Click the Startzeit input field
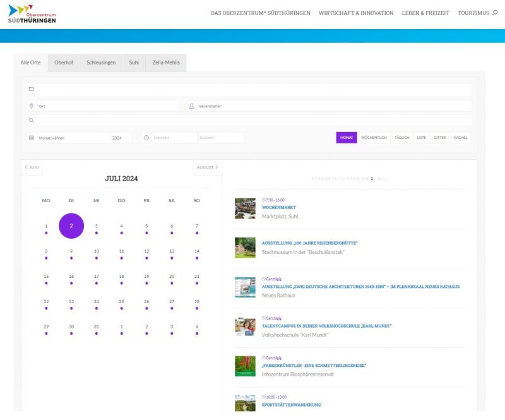Viewport: 505px width, 420px height. (174, 138)
